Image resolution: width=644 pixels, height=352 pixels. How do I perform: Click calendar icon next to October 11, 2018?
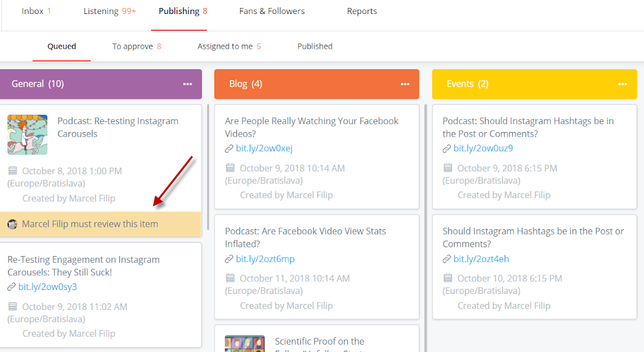click(x=230, y=278)
